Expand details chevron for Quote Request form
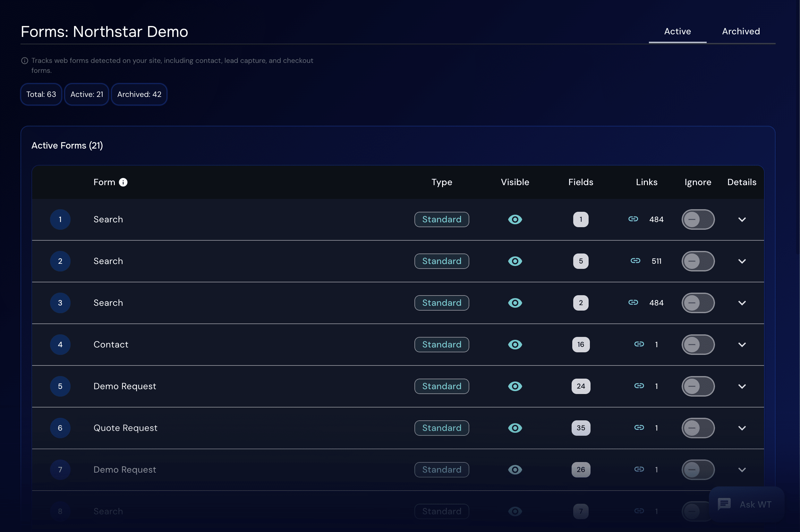 (742, 428)
